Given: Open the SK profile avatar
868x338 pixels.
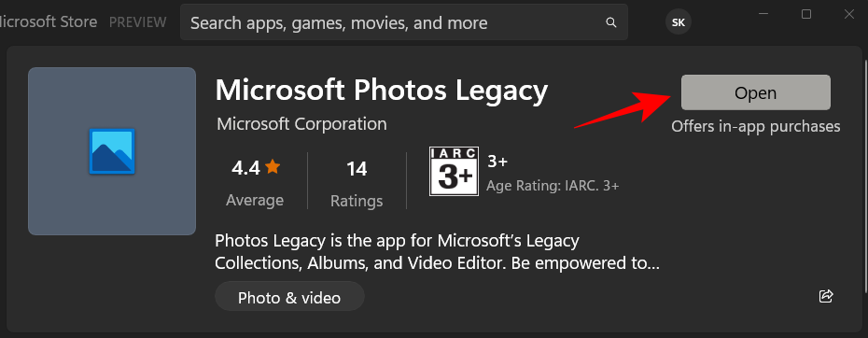Looking at the screenshot, I should [x=679, y=22].
